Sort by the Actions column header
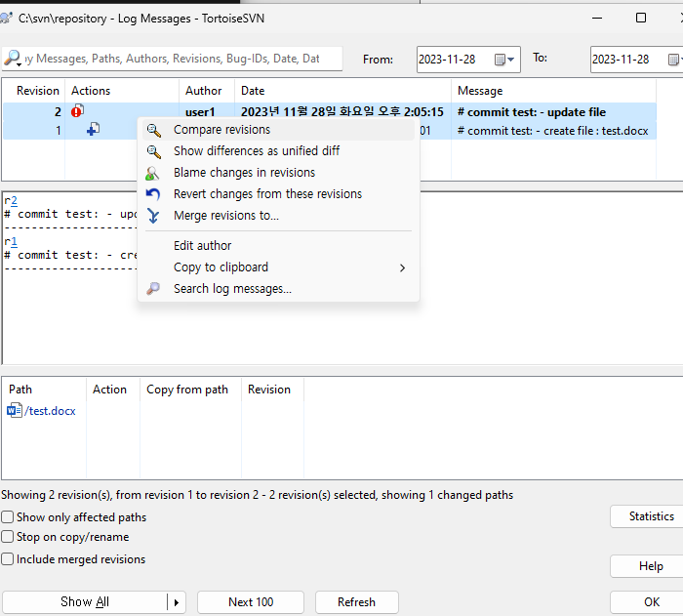Screen dimensions: 683x616 pos(122,91)
